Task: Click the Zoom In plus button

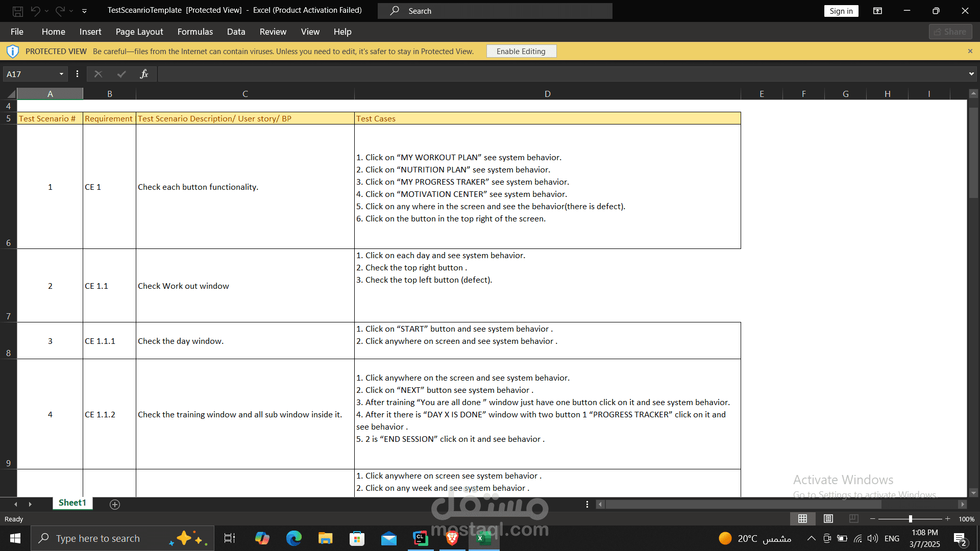Action: (948, 519)
